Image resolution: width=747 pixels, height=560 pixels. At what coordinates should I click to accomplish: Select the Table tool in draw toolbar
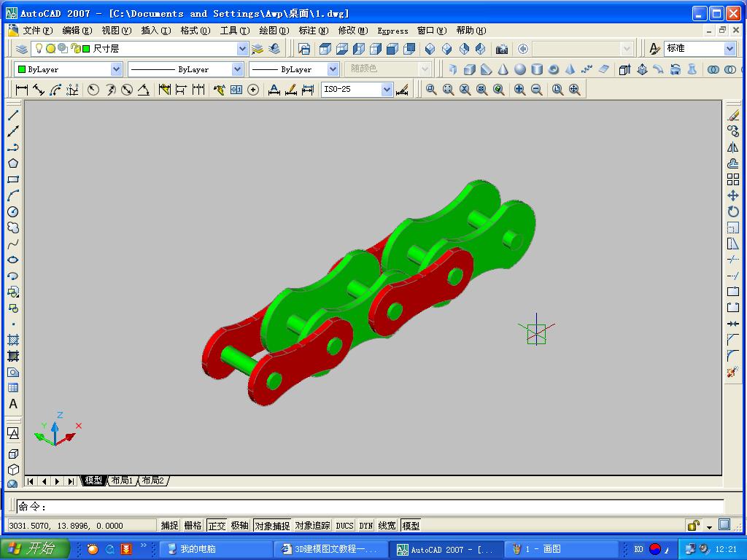click(13, 388)
